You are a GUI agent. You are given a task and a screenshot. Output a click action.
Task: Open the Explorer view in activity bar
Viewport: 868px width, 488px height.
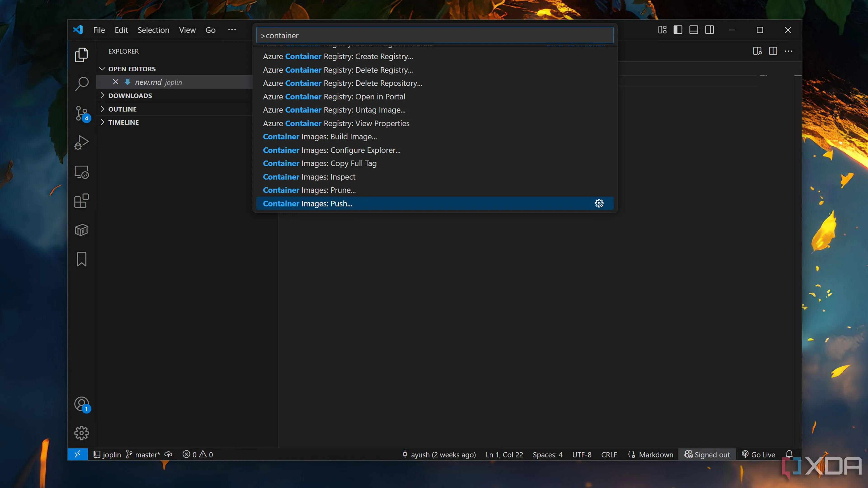coord(81,55)
